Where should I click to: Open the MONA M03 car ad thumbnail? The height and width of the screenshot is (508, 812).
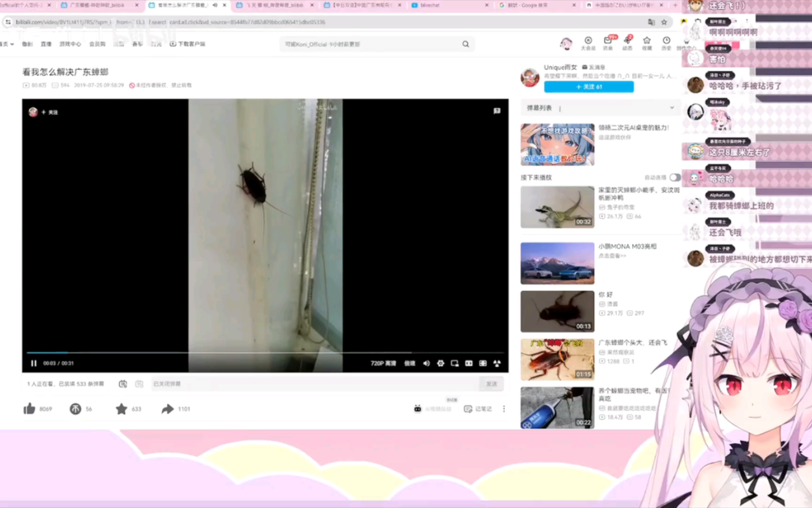(557, 263)
